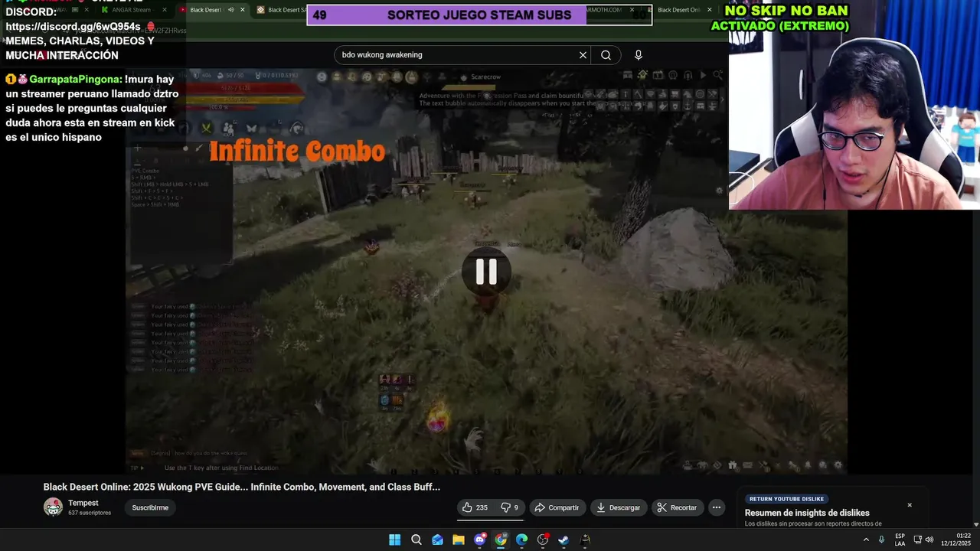This screenshot has width=980, height=551.
Task: Close the active Black Desert YouTube tab
Action: [x=243, y=10]
